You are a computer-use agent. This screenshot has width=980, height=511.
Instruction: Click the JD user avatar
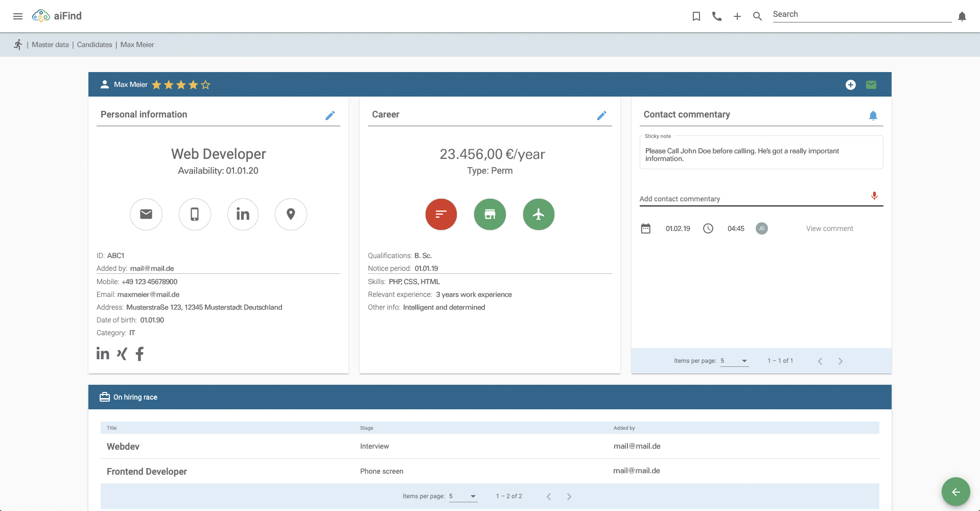[762, 228]
